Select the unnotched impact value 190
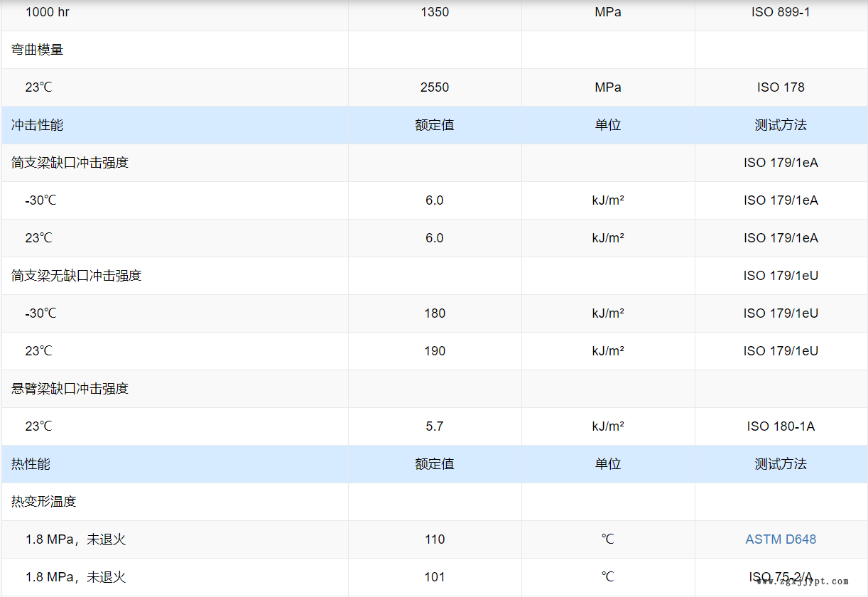This screenshot has height=597, width=868. 435,351
